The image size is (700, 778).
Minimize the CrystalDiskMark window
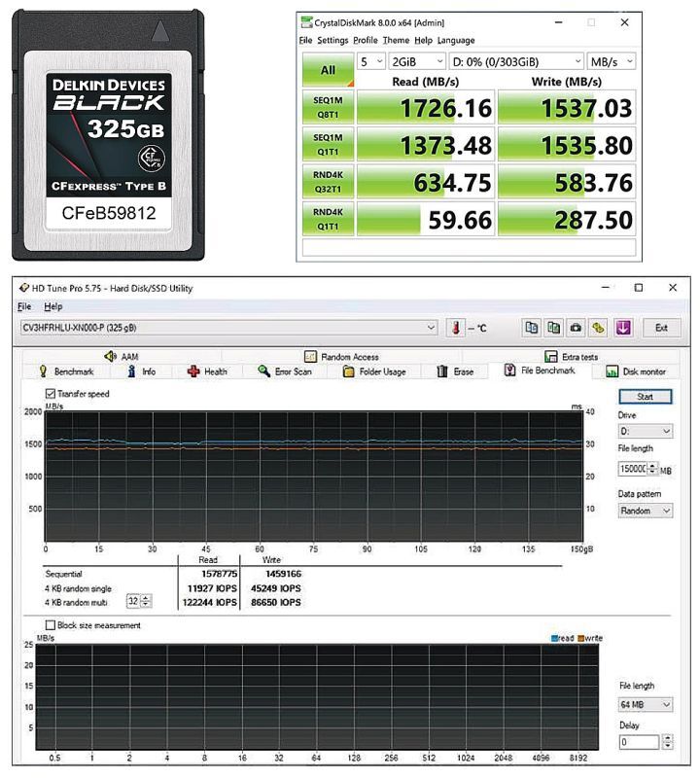[x=559, y=22]
